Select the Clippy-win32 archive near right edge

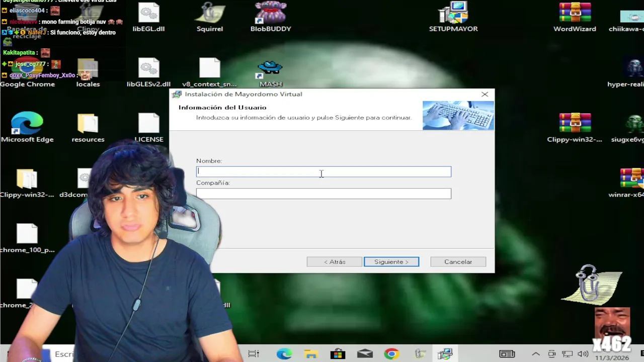[575, 128]
